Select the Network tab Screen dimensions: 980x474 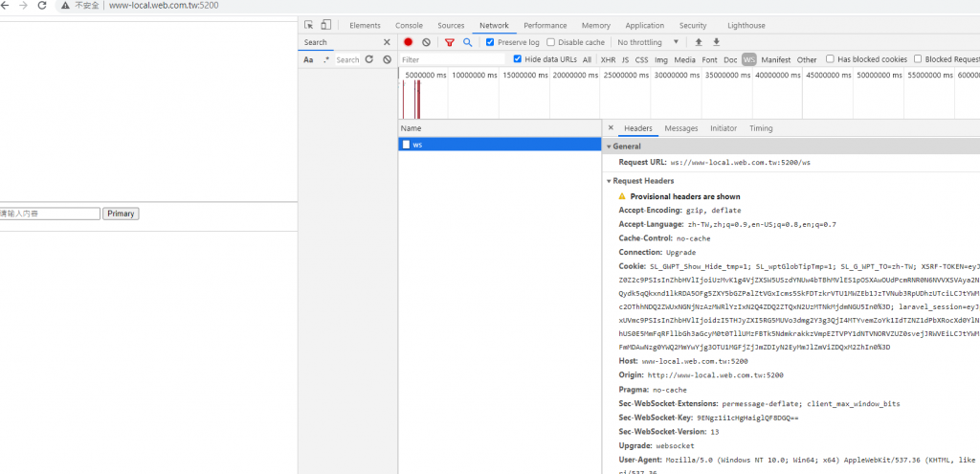click(x=494, y=26)
